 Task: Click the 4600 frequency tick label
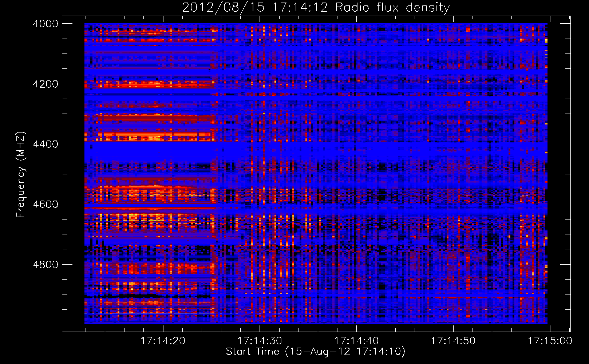coord(46,204)
